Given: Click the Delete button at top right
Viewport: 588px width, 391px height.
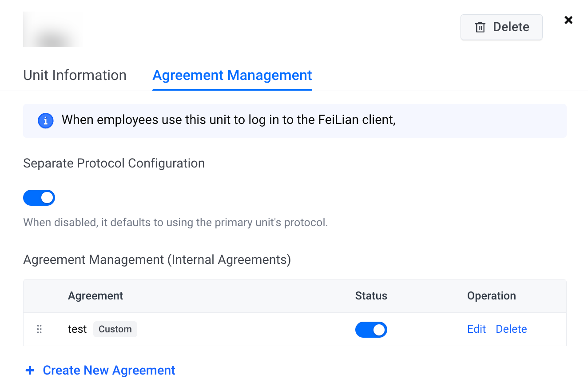Looking at the screenshot, I should [501, 27].
